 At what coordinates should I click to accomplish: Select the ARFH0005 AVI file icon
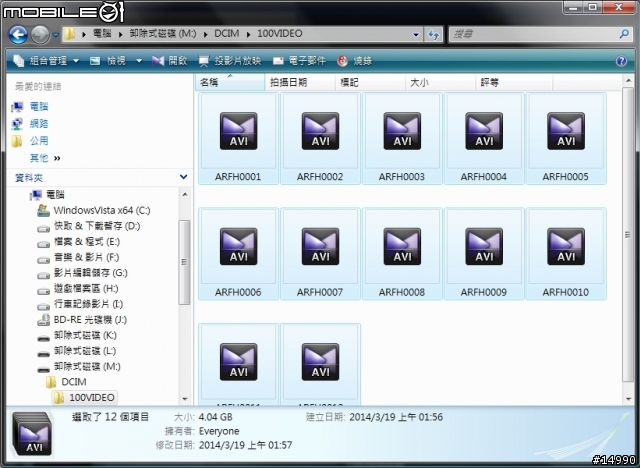pos(566,131)
